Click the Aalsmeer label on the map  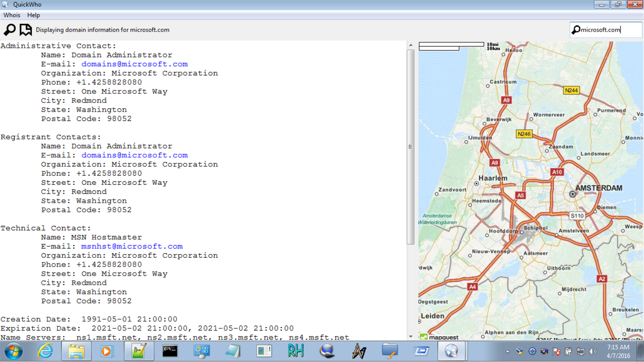pyautogui.click(x=536, y=253)
